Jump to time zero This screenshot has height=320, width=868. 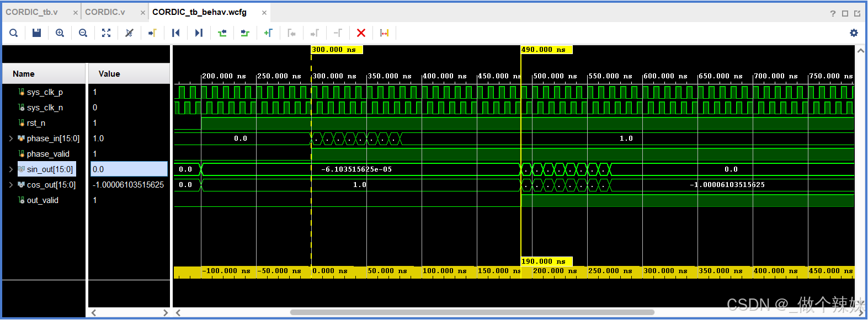(x=175, y=33)
